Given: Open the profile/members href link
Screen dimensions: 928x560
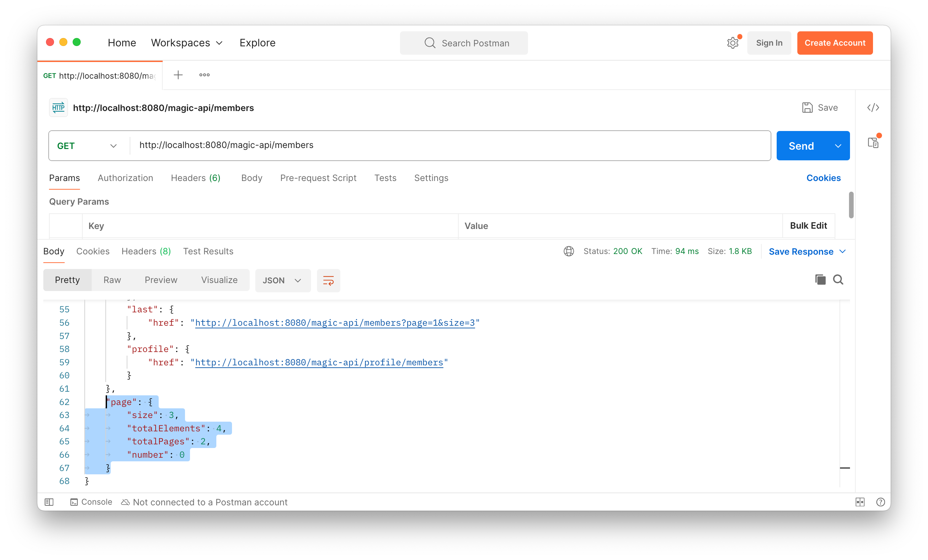Looking at the screenshot, I should point(319,362).
